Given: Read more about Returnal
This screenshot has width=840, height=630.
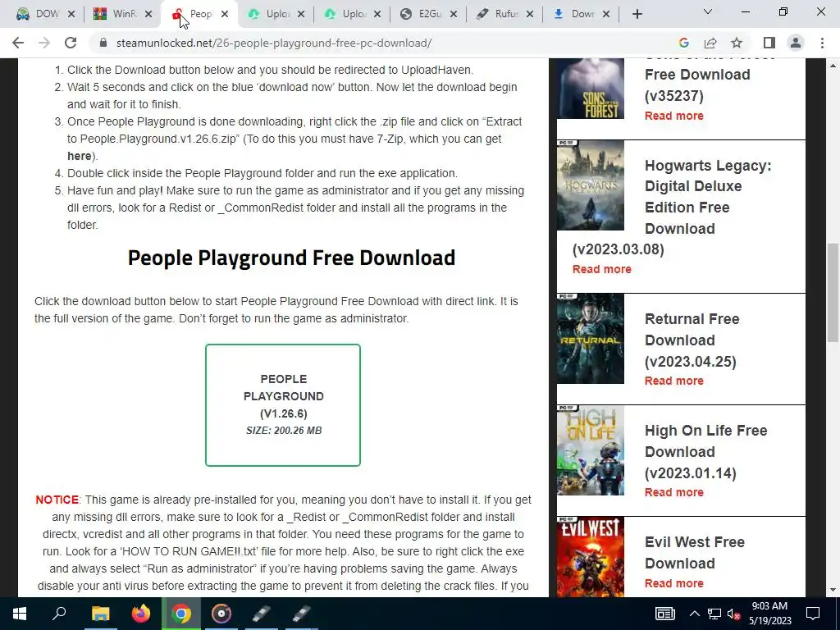Looking at the screenshot, I should (x=674, y=381).
